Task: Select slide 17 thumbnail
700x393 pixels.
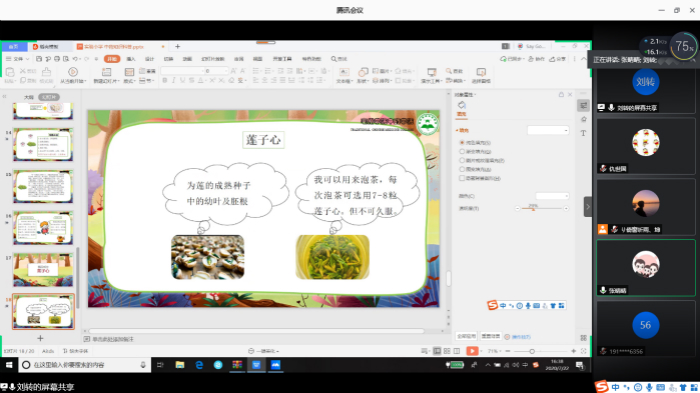Action: pos(43,270)
